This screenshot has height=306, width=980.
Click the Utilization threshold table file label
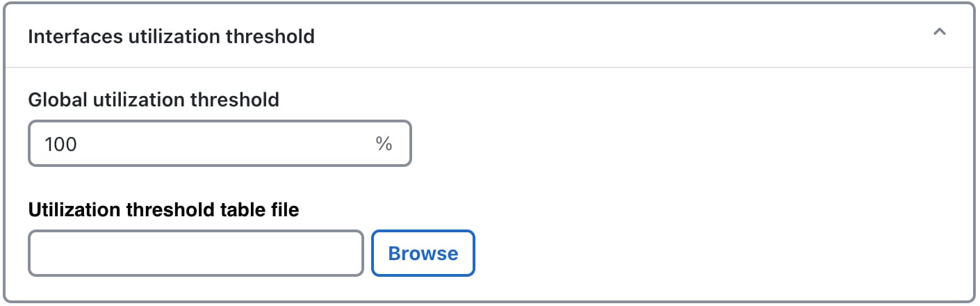(x=163, y=209)
